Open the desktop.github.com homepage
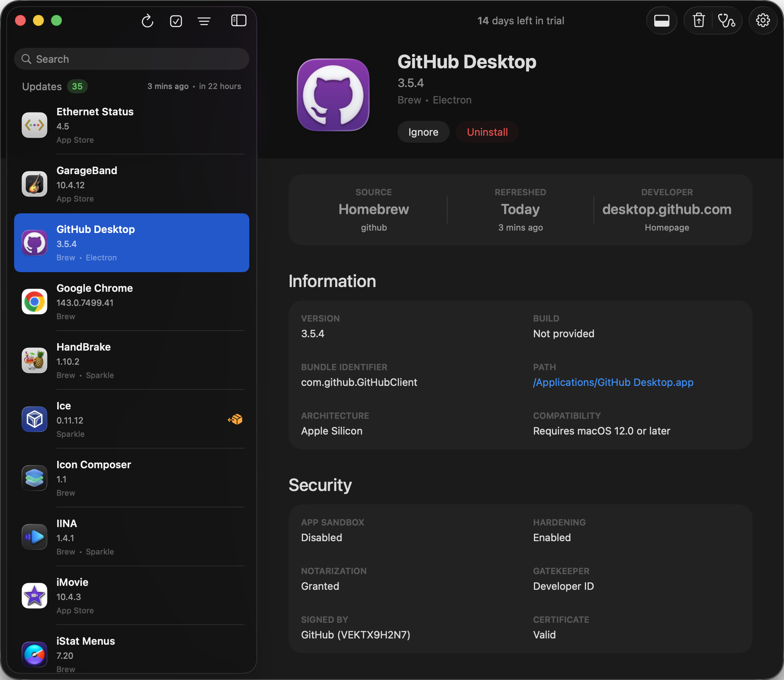 click(x=666, y=209)
